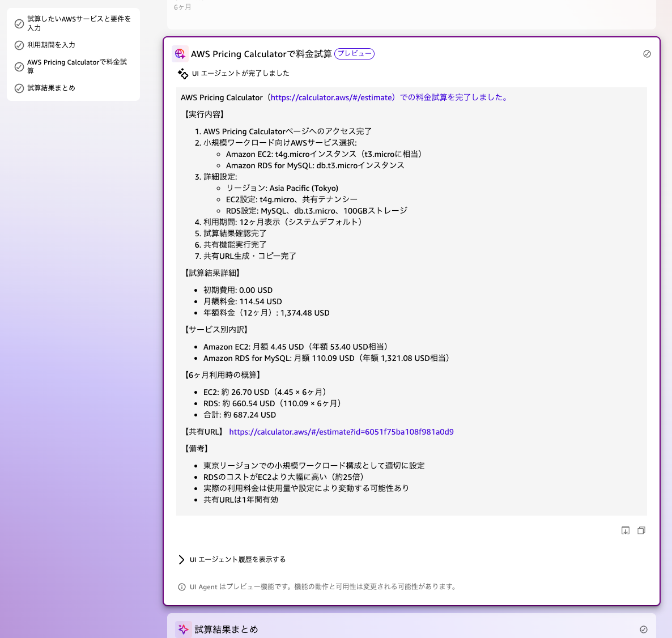Click the 【備考】 heading

coord(197,449)
